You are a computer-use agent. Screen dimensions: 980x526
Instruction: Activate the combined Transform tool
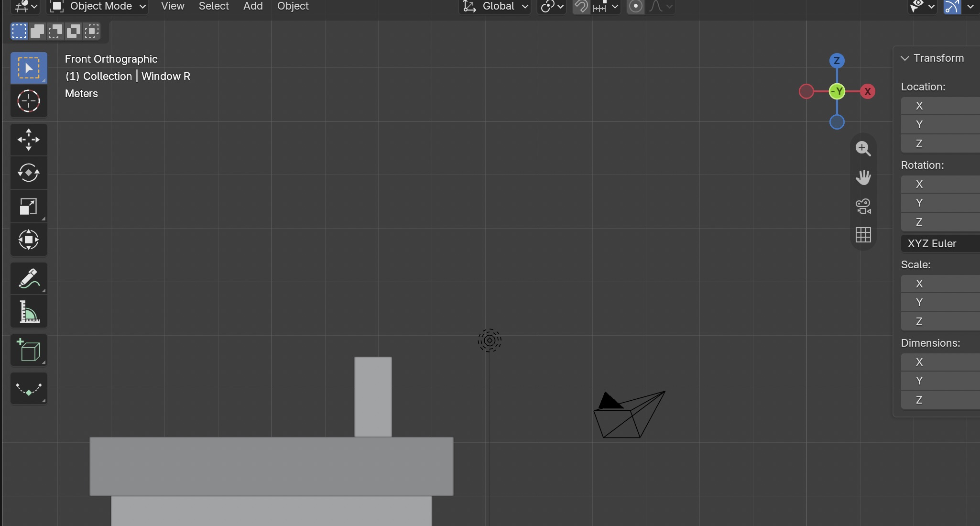pos(29,240)
